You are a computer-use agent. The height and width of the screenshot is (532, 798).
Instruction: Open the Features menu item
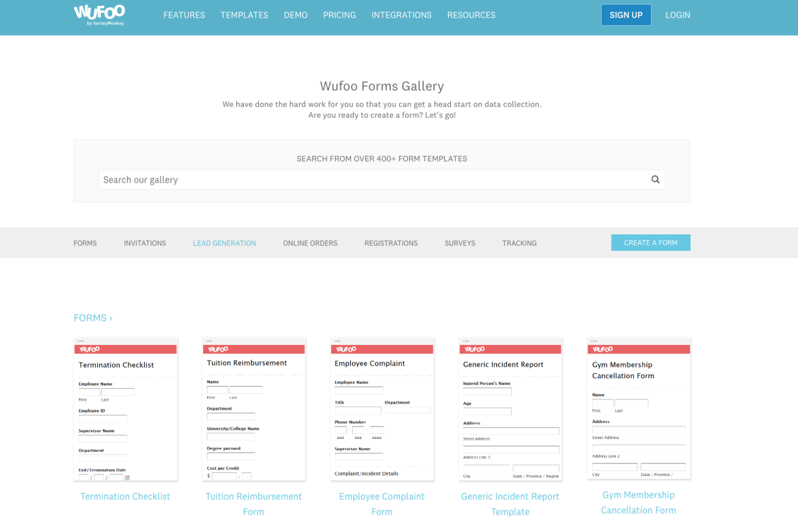click(184, 15)
